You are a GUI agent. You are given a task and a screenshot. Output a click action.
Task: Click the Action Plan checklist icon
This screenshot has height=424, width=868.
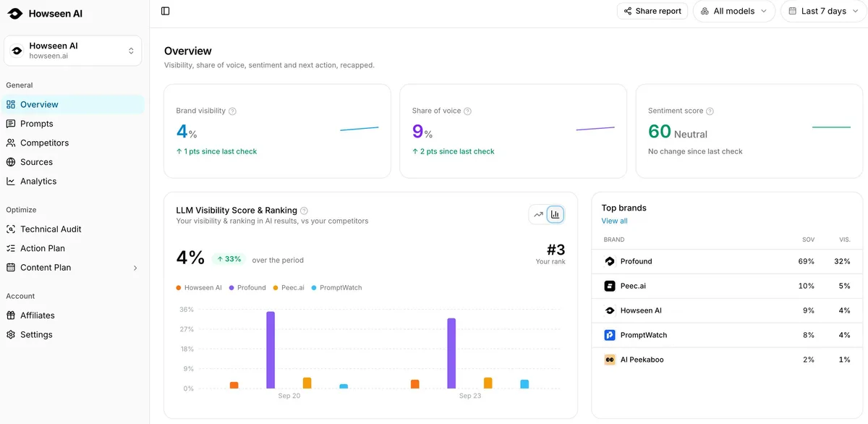tap(11, 248)
